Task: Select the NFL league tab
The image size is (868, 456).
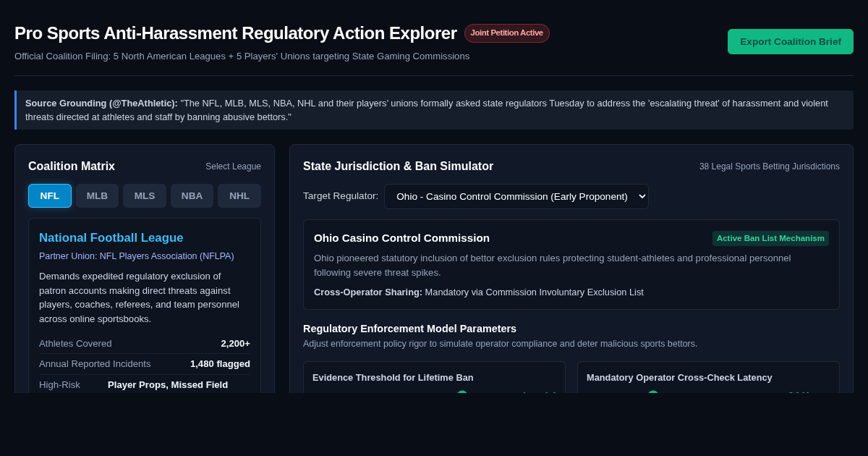Action: coord(50,195)
